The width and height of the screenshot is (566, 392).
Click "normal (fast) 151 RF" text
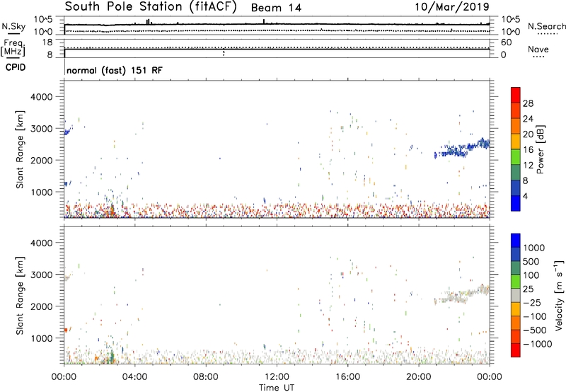pyautogui.click(x=115, y=70)
